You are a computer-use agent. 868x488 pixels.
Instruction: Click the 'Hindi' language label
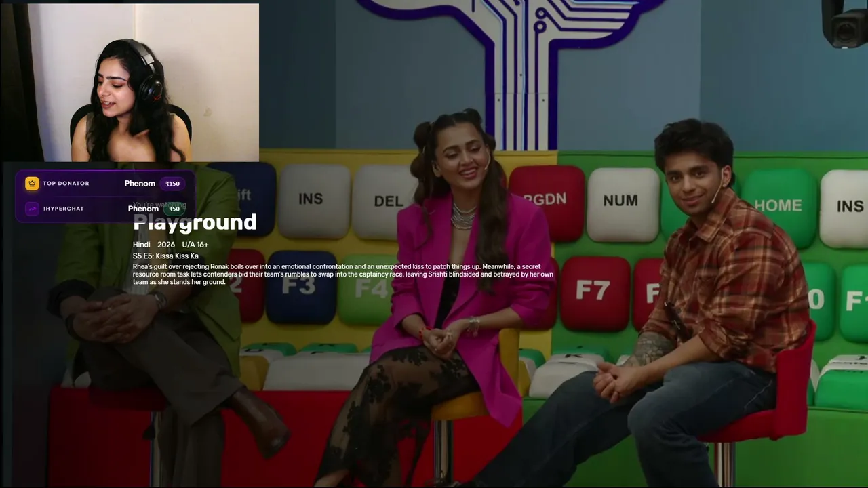tap(142, 245)
